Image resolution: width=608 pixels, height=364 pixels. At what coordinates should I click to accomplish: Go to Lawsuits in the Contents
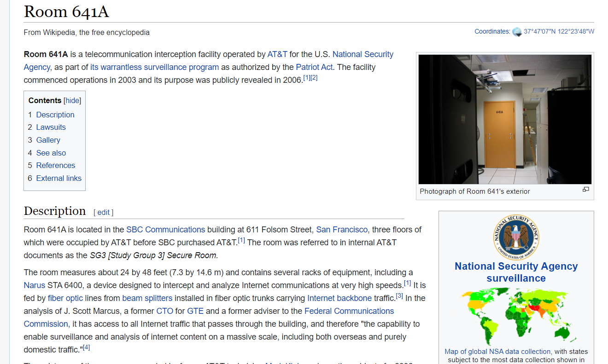[x=51, y=127]
